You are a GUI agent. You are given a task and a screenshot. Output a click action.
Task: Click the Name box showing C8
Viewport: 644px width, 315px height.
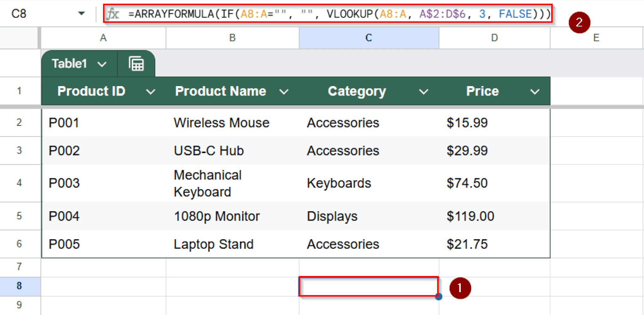click(19, 14)
